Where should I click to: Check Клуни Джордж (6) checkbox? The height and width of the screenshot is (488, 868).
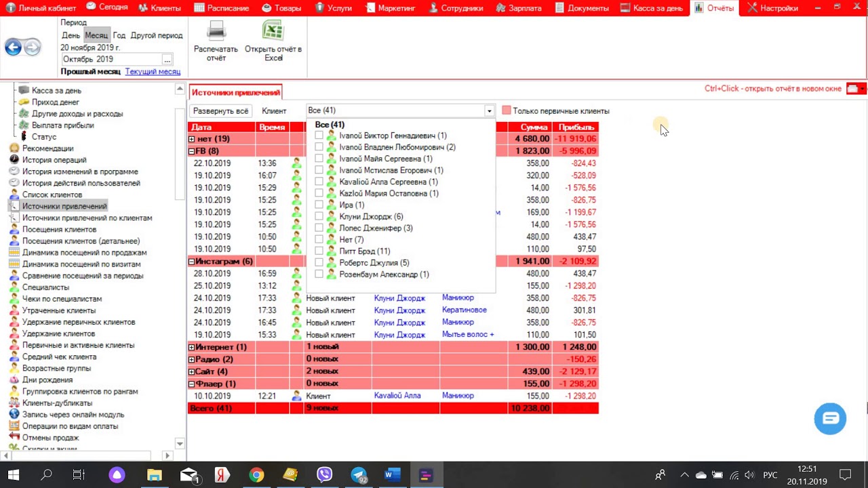[319, 216]
